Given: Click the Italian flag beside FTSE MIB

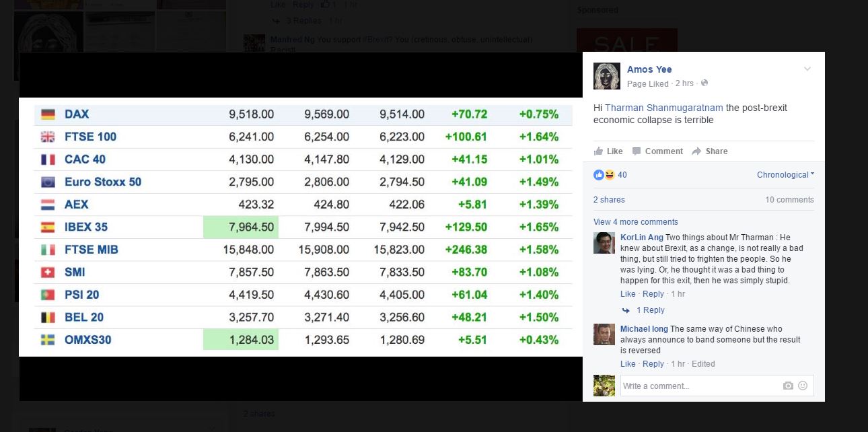Looking at the screenshot, I should pyautogui.click(x=48, y=250).
